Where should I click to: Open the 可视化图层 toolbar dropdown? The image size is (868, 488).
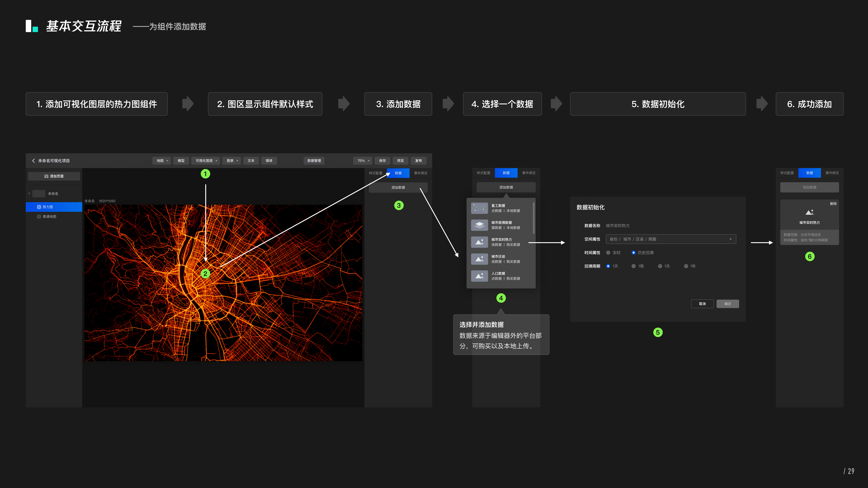pos(206,161)
